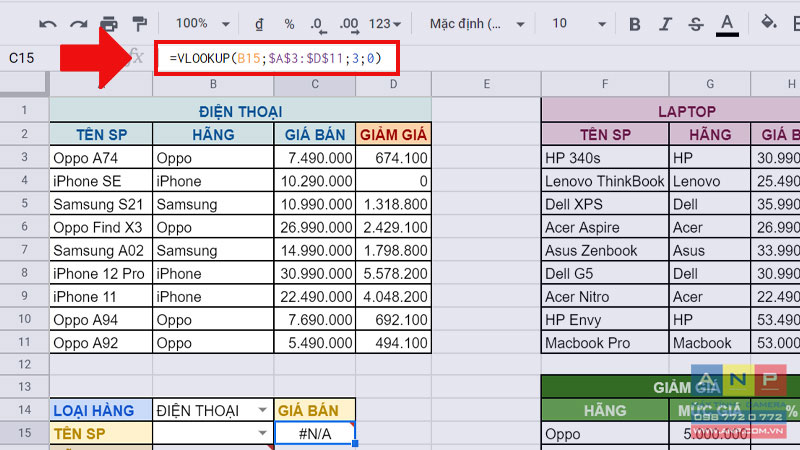Select cell Oppo A74
This screenshot has width=800, height=450.
pyautogui.click(x=101, y=158)
